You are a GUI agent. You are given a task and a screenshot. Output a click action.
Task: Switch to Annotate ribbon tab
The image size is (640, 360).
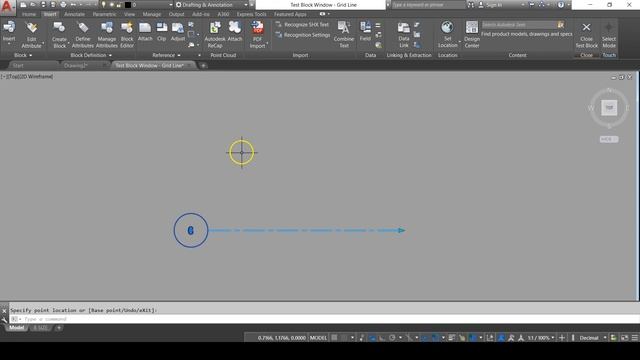(74, 14)
